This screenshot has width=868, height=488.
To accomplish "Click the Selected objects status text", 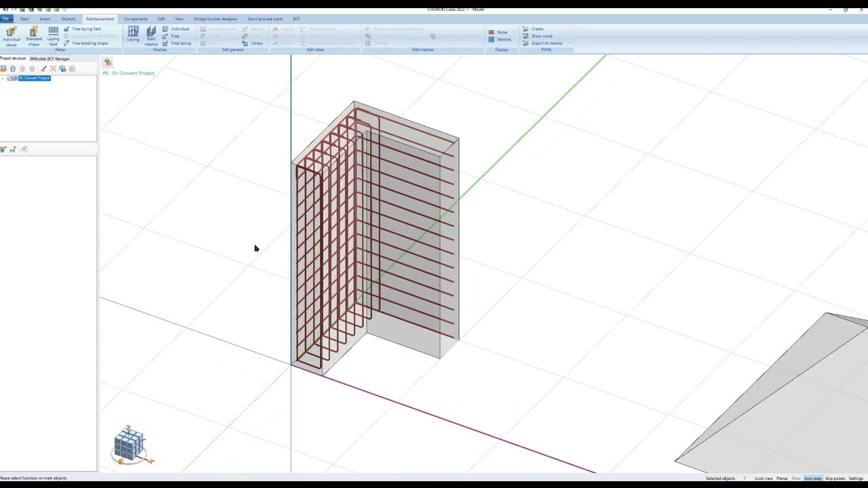I will coord(720,479).
